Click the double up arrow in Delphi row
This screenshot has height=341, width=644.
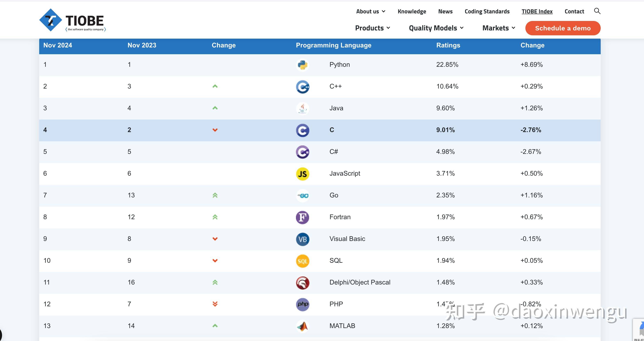point(215,282)
